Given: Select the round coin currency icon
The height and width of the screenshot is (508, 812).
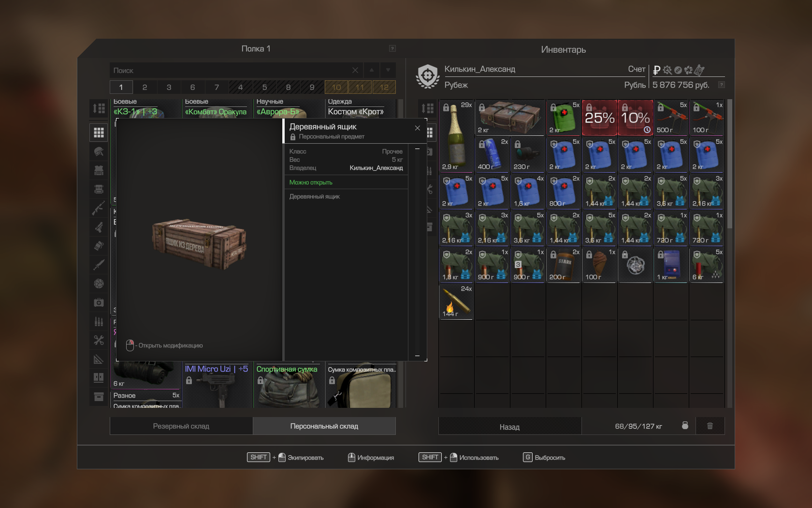Looking at the screenshot, I should 678,70.
